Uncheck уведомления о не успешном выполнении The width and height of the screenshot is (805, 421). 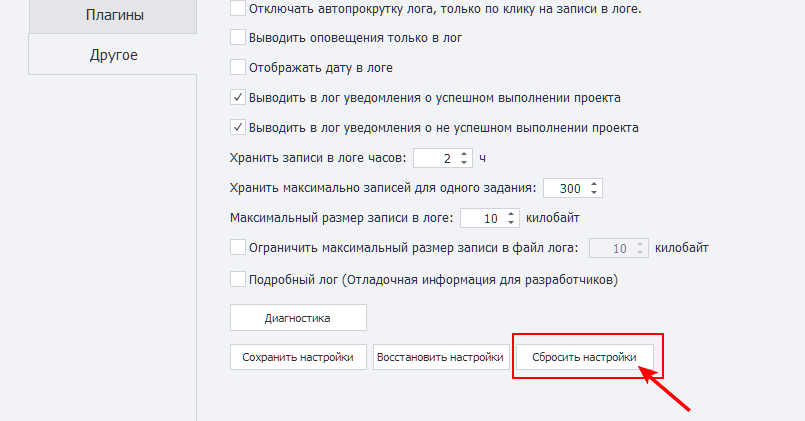[x=238, y=128]
